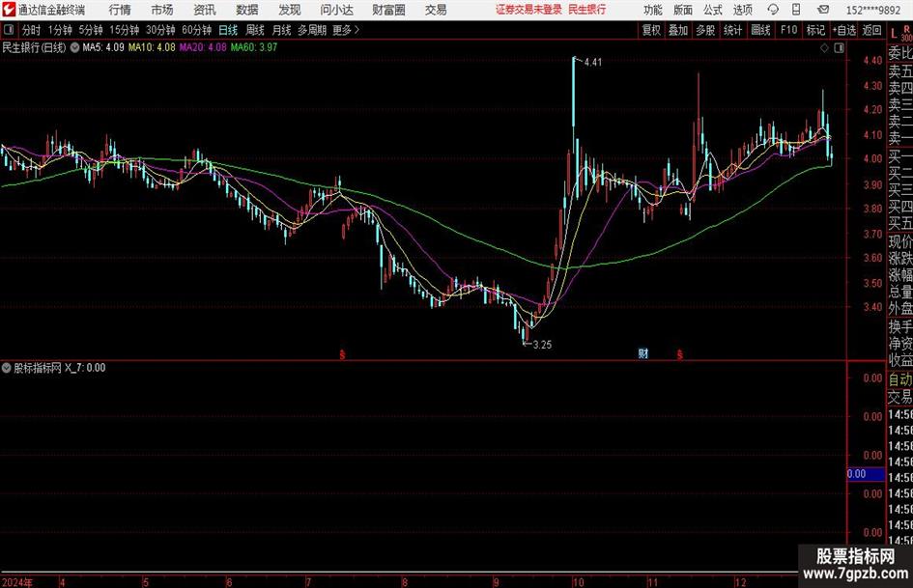Switch to the 1分钟 period tab
Viewport: 913px width, 588px height.
pyautogui.click(x=60, y=30)
